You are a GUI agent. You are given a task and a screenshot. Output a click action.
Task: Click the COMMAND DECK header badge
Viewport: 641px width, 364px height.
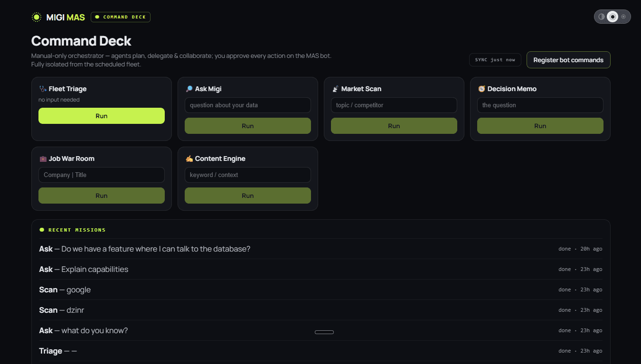pyautogui.click(x=121, y=17)
